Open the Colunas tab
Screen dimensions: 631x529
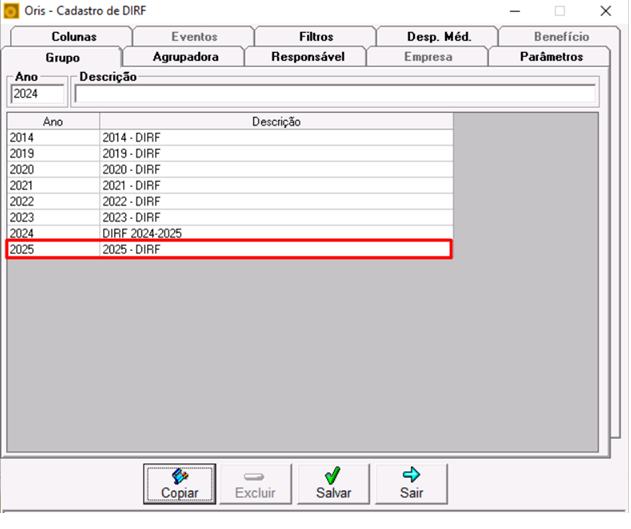pos(72,37)
